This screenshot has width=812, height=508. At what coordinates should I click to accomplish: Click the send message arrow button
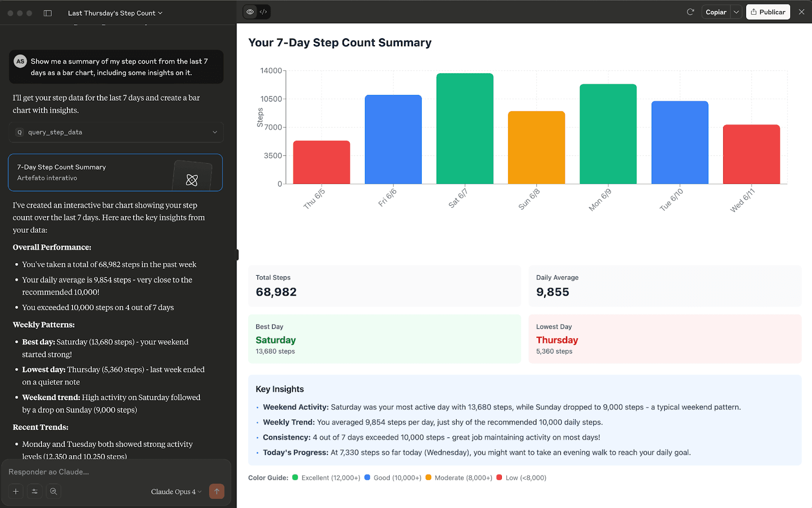[x=217, y=491]
